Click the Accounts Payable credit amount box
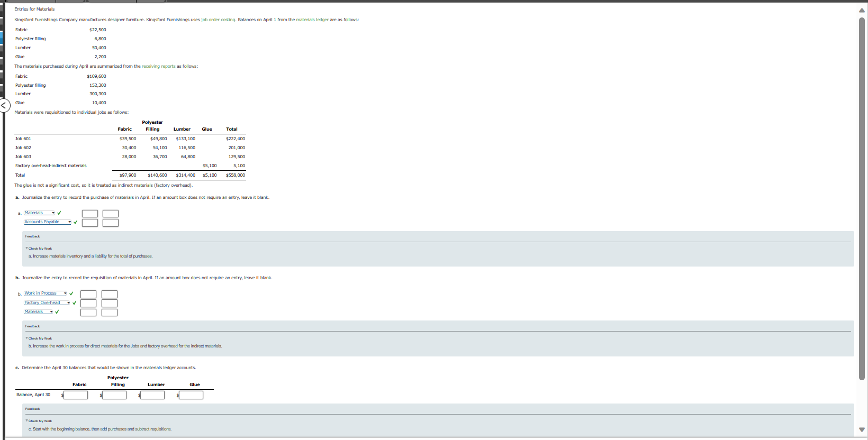This screenshot has height=440, width=868. click(111, 223)
